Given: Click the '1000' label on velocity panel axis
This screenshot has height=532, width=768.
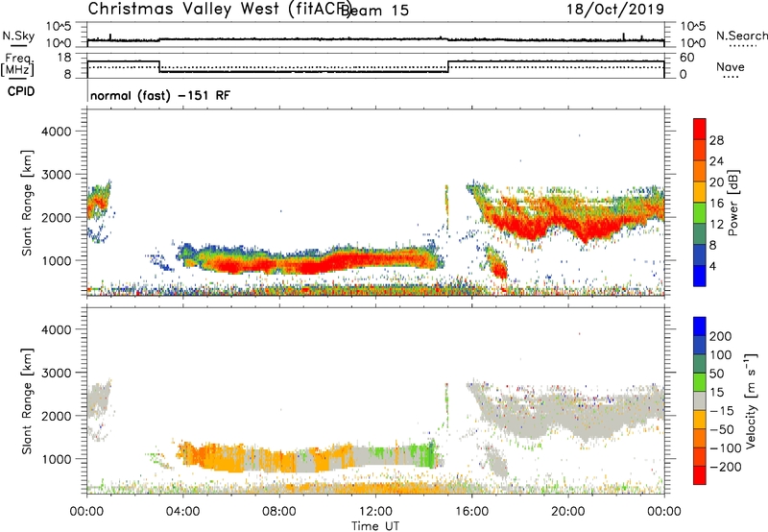Looking at the screenshot, I should point(56,459).
